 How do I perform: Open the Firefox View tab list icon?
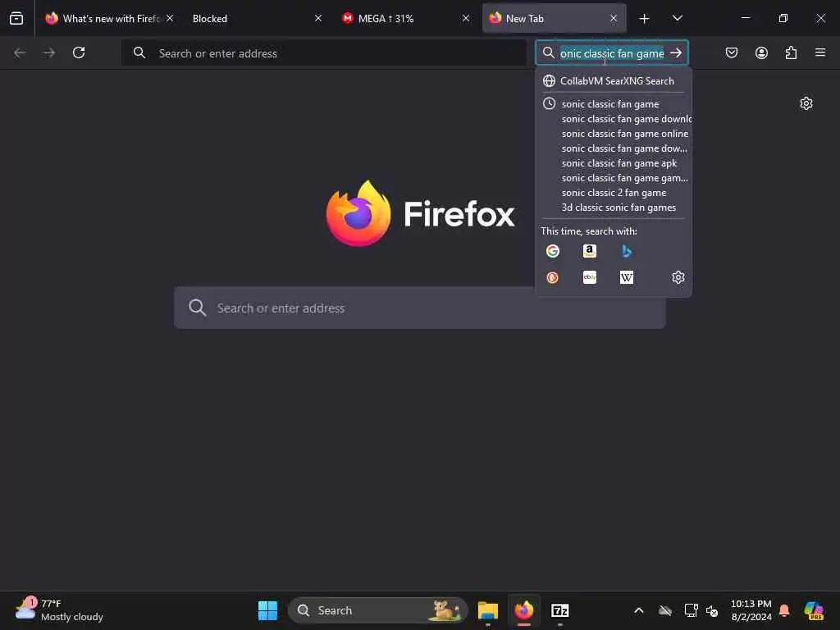tap(16, 19)
